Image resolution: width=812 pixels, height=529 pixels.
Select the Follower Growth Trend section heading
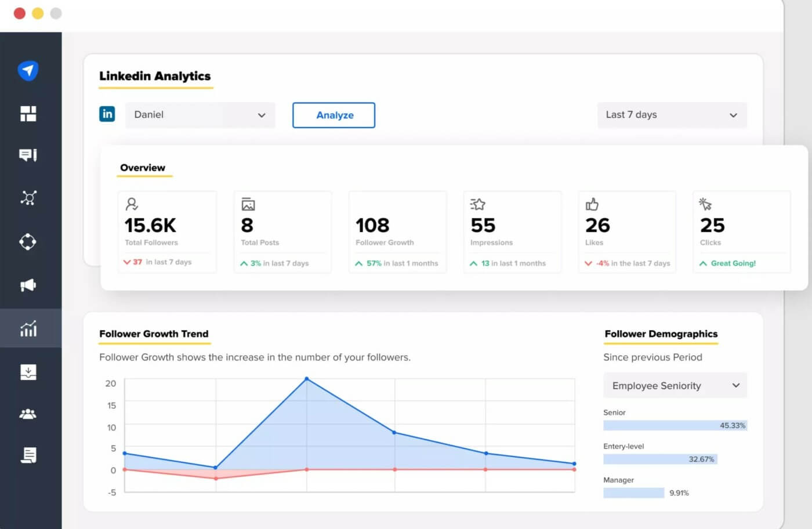(x=154, y=334)
